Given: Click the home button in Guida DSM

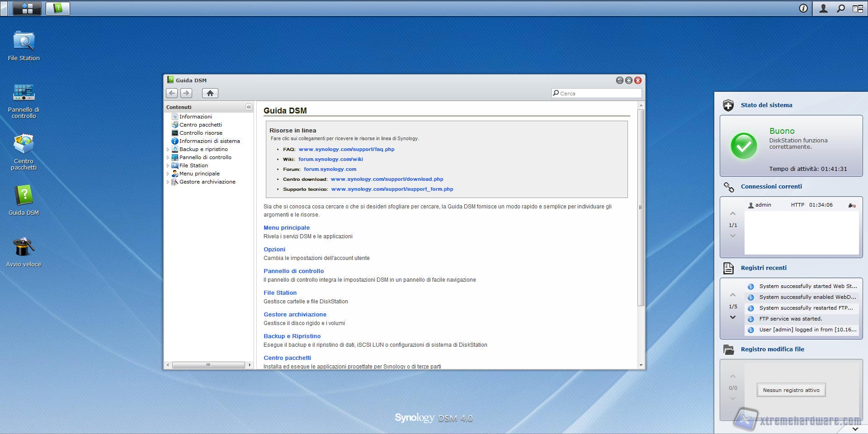Looking at the screenshot, I should (x=210, y=93).
